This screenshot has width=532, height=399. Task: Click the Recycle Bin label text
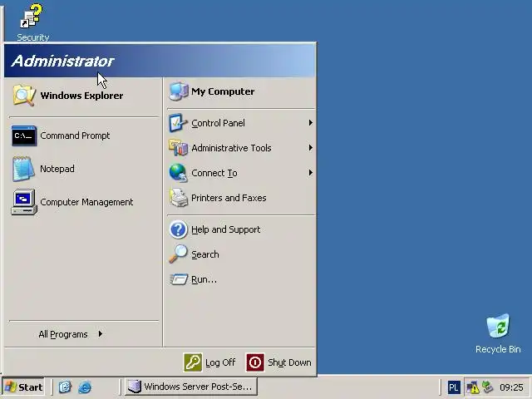[x=498, y=349]
